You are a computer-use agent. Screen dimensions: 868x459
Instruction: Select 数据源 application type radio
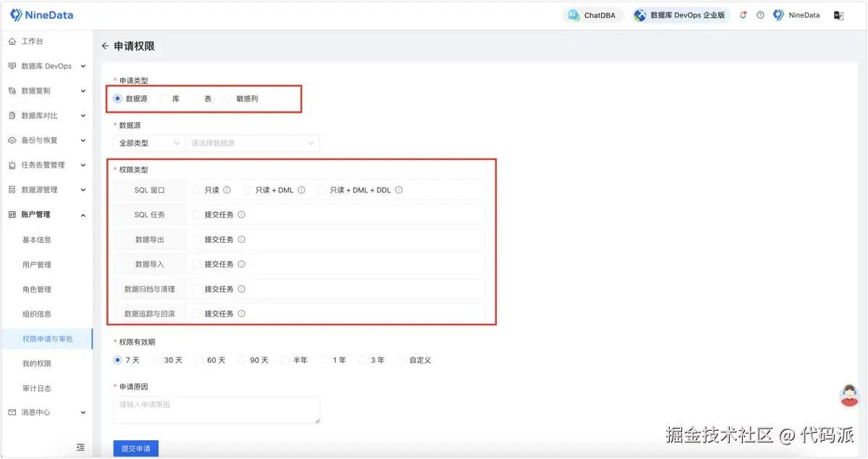coord(117,99)
